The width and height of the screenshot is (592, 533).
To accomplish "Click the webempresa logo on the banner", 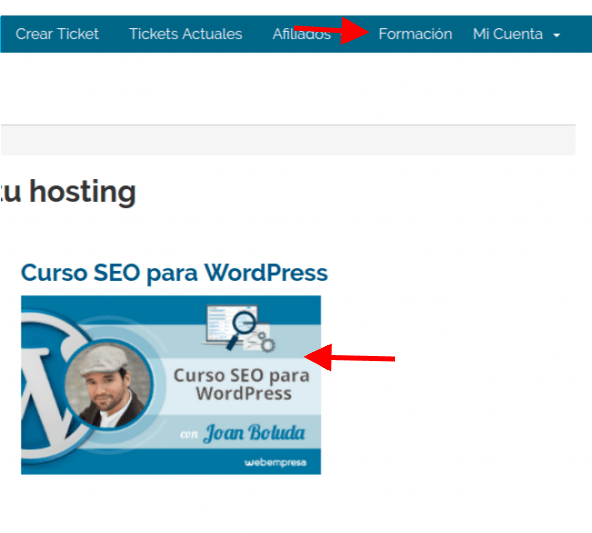I will [x=275, y=462].
